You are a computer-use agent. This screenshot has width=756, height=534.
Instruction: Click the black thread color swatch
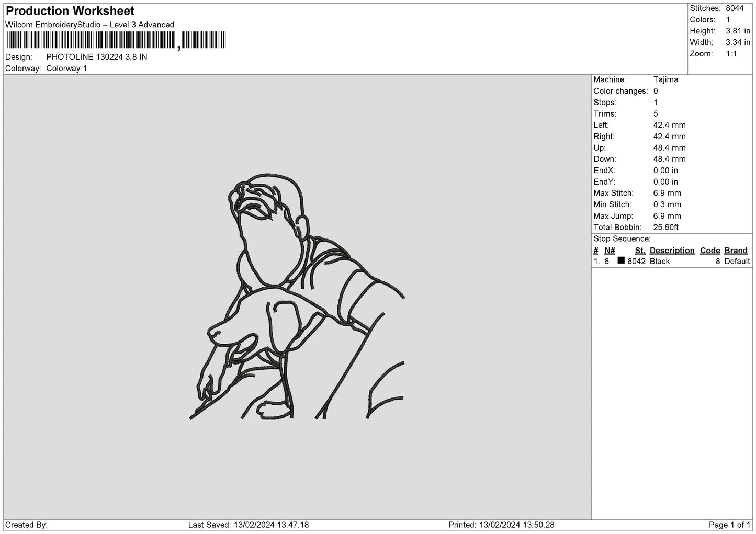[621, 260]
